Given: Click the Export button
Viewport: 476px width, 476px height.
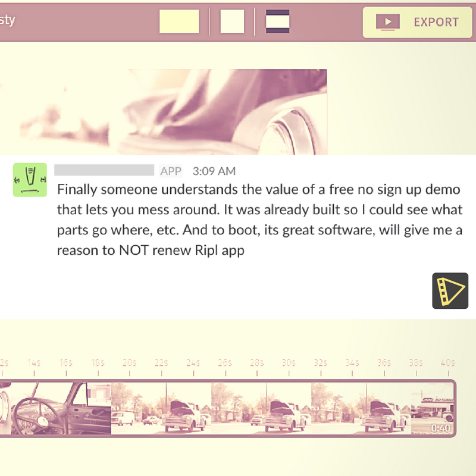Looking at the screenshot, I should pos(418,22).
